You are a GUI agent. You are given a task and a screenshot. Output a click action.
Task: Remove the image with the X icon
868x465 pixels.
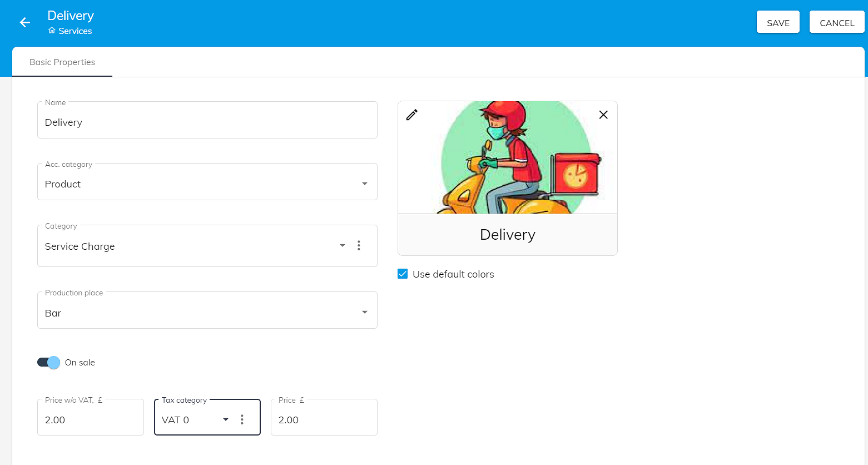pos(603,115)
